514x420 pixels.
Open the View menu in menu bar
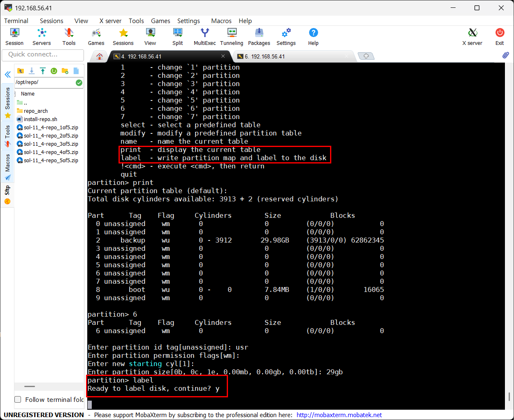pos(81,21)
